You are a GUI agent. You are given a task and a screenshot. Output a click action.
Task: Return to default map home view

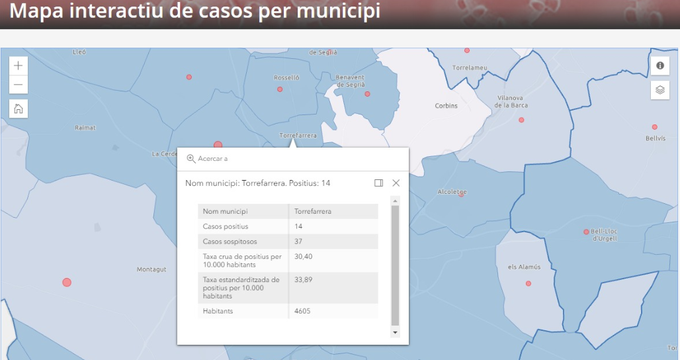(18, 108)
